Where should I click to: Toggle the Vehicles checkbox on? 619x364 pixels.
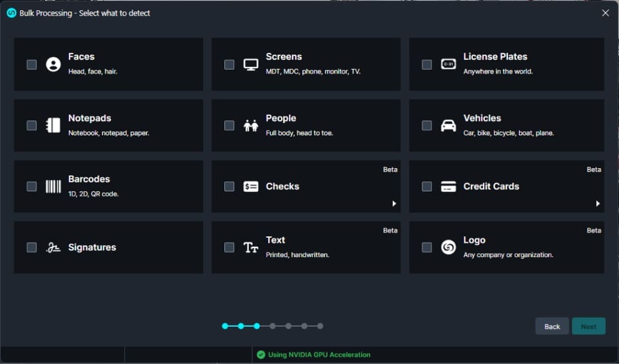click(426, 126)
